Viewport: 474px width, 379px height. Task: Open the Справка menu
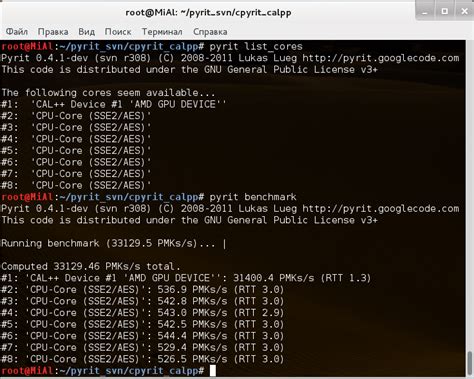click(210, 32)
